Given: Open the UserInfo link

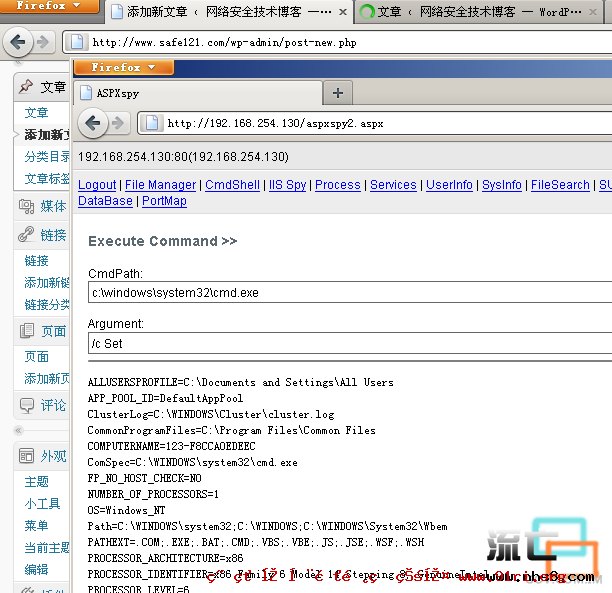Looking at the screenshot, I should [449, 185].
